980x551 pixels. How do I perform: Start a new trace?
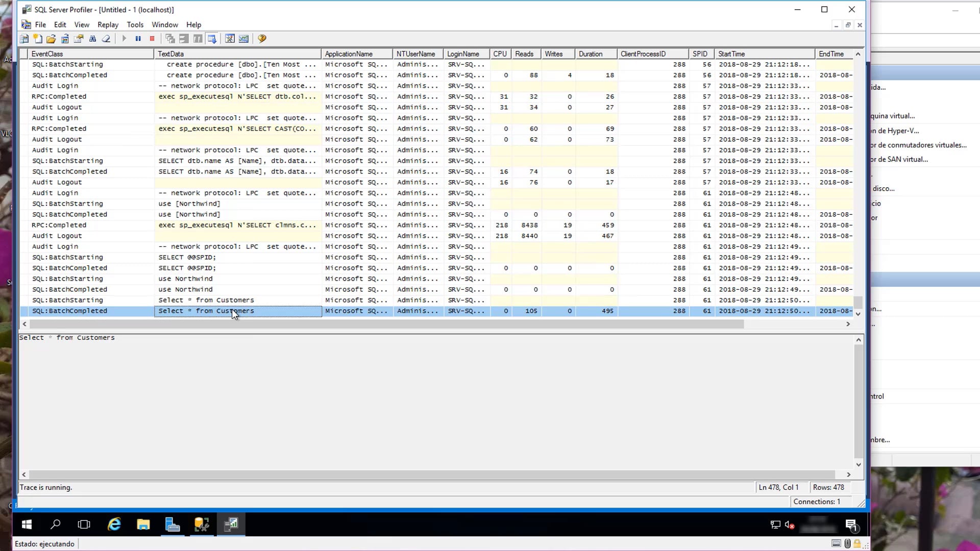pyautogui.click(x=38, y=38)
